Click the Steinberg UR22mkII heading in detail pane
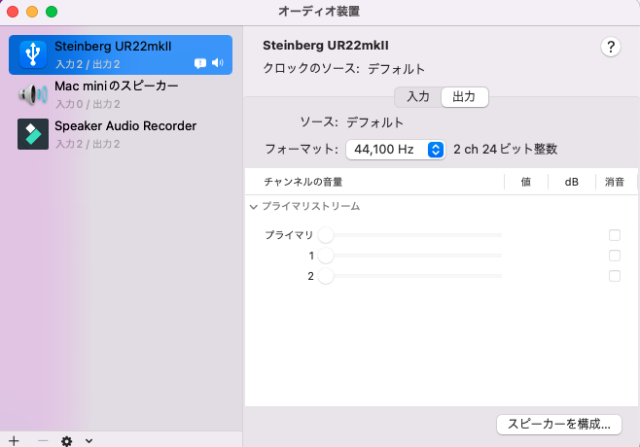Viewport: 640px width, 447px height. coord(325,45)
